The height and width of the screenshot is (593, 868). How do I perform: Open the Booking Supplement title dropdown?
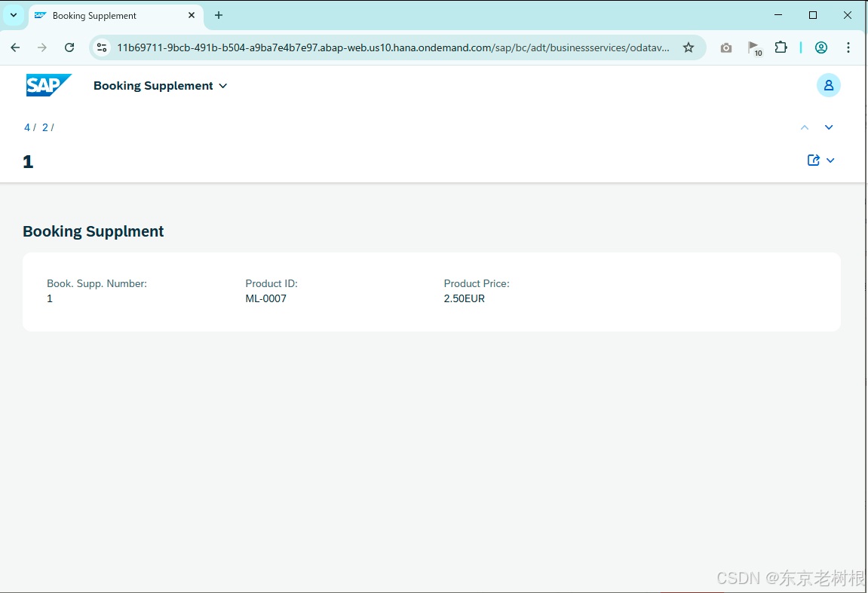(161, 86)
